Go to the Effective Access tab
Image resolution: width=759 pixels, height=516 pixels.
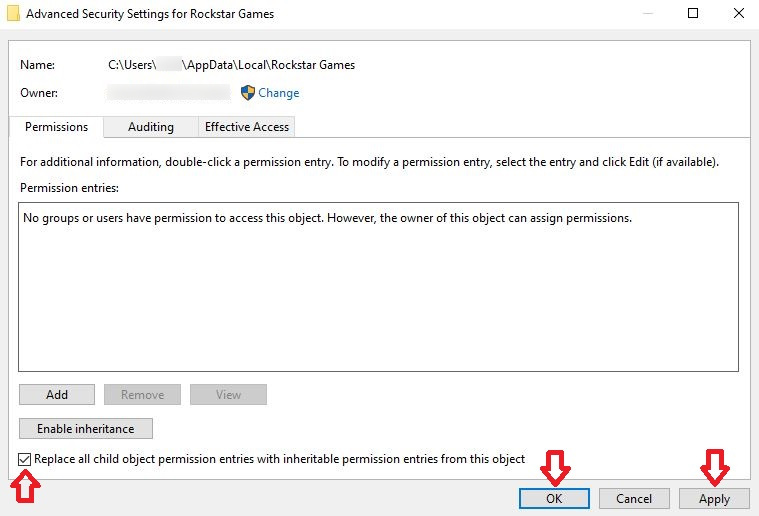click(x=247, y=127)
